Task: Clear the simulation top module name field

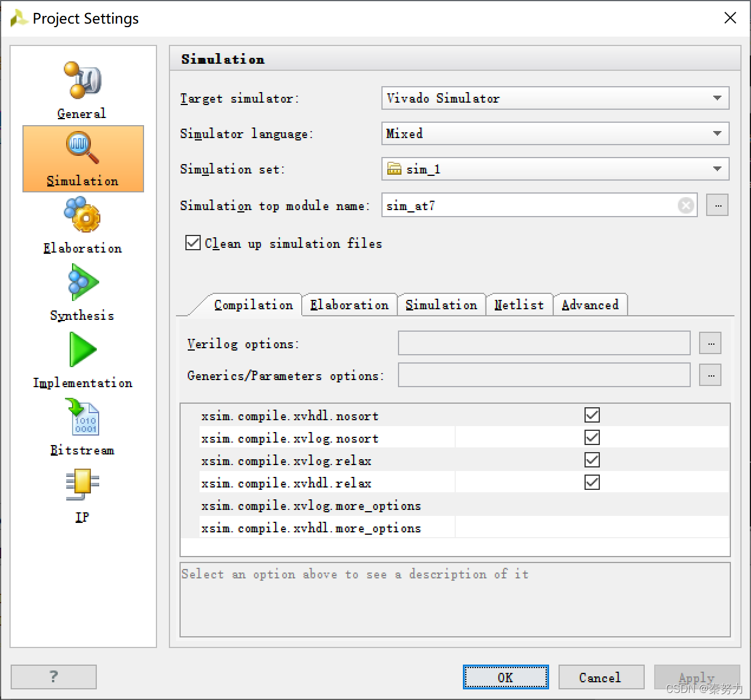Action: [x=686, y=205]
